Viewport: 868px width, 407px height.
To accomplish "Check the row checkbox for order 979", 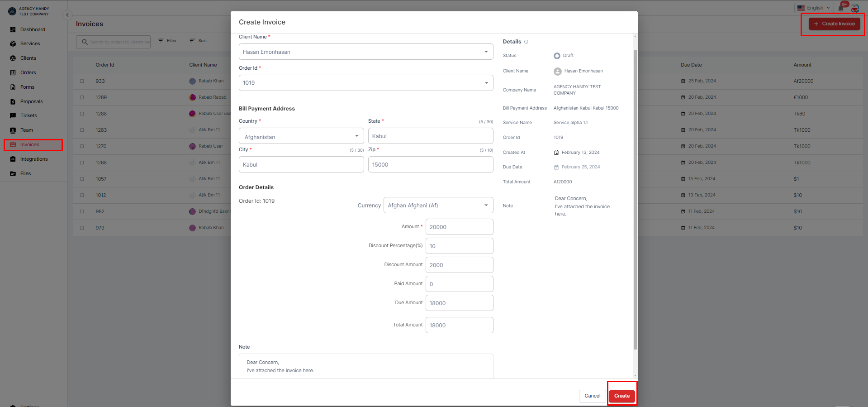I will pyautogui.click(x=82, y=228).
